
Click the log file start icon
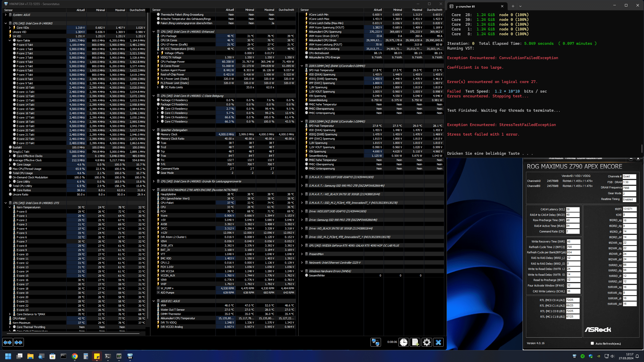pos(415,342)
